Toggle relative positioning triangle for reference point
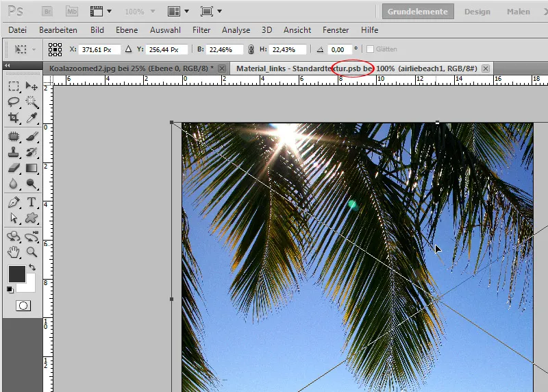The width and height of the screenshot is (548, 392). [128, 49]
